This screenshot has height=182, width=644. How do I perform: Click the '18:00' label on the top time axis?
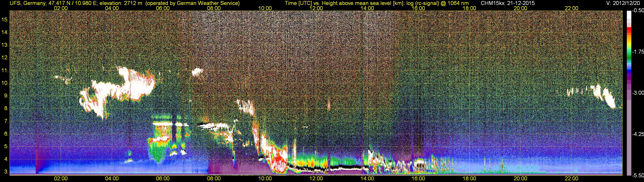[469, 8]
